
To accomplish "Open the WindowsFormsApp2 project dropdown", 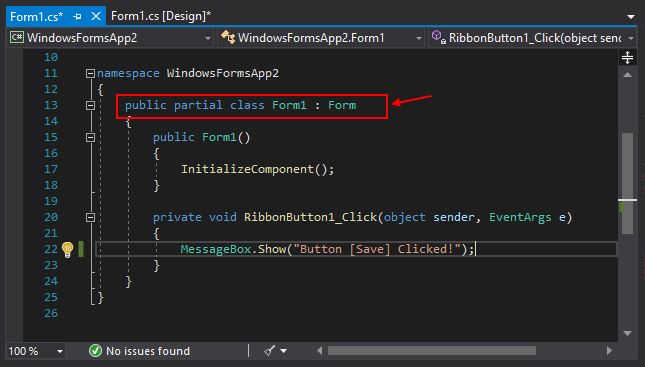I will (111, 38).
